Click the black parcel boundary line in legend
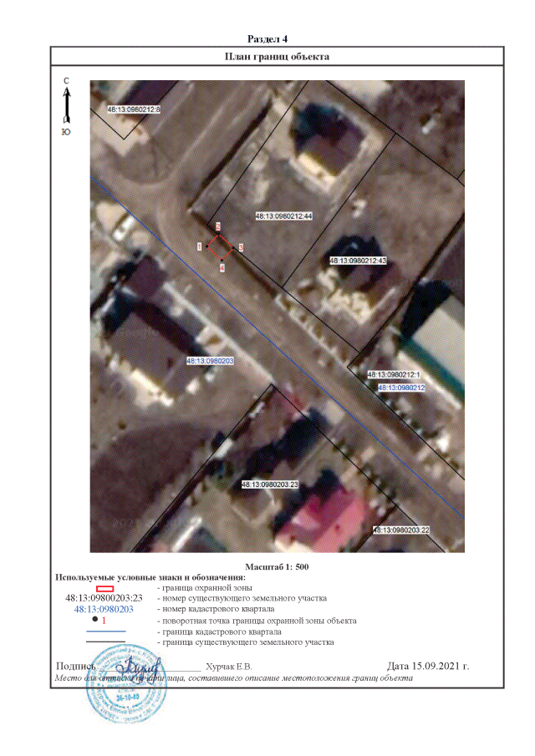Image resolution: width=535 pixels, height=756 pixels. (104, 642)
